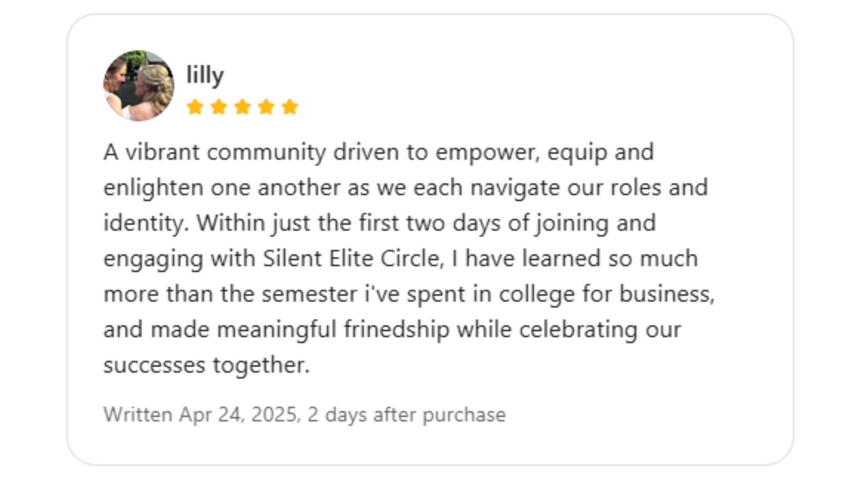This screenshot has width=868, height=488.
Task: Click the word enlighten in the review
Action: (153, 188)
